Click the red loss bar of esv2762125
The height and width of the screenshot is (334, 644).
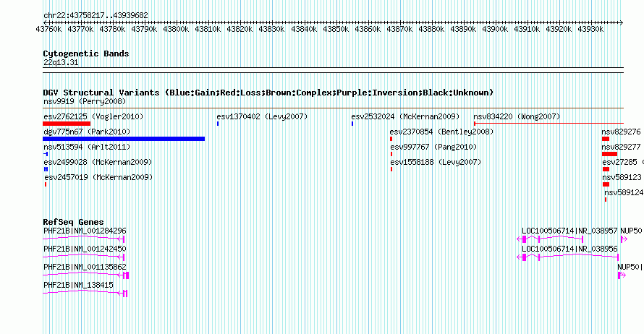click(x=67, y=124)
